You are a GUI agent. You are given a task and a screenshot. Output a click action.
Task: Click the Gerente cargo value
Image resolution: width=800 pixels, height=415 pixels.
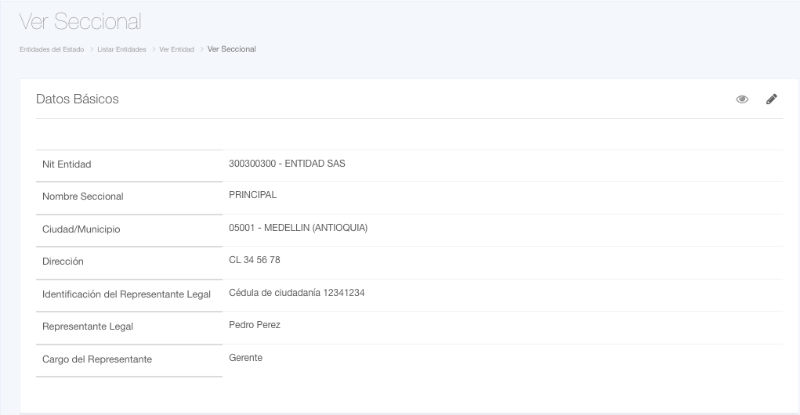click(245, 357)
